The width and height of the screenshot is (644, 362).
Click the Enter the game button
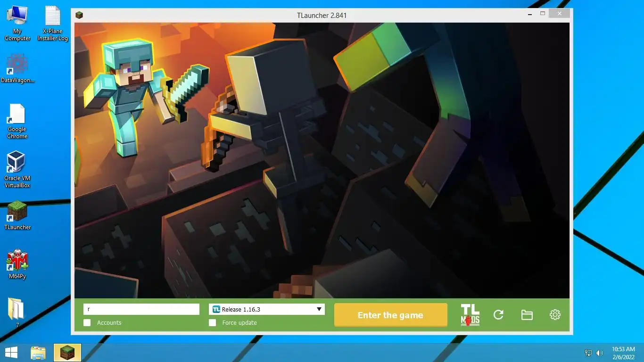pos(390,315)
